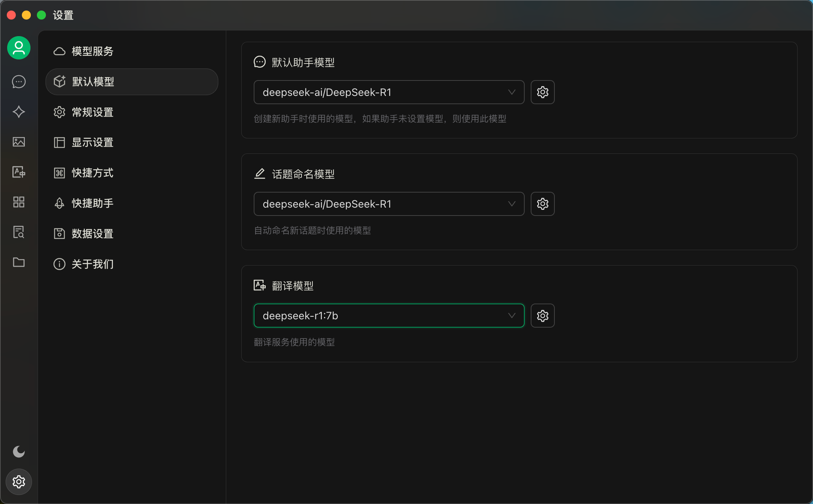The height and width of the screenshot is (504, 813).
Task: Open 关于我们 about page
Action: coord(93,264)
